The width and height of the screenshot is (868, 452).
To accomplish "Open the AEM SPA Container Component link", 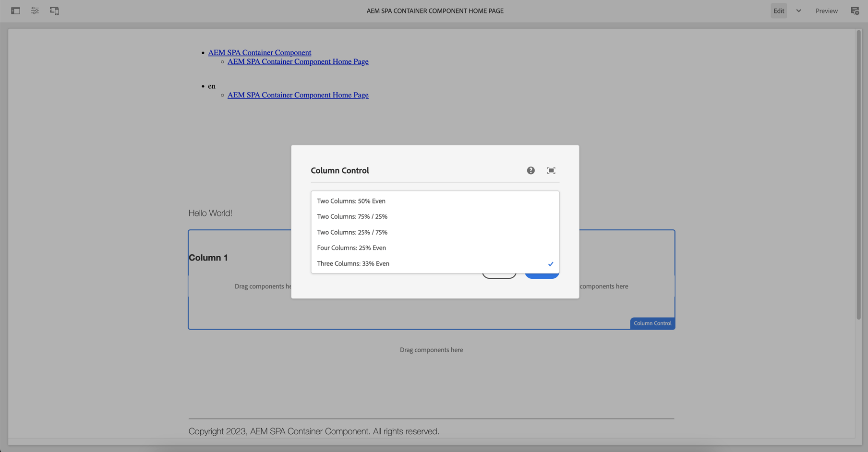I will click(x=259, y=52).
